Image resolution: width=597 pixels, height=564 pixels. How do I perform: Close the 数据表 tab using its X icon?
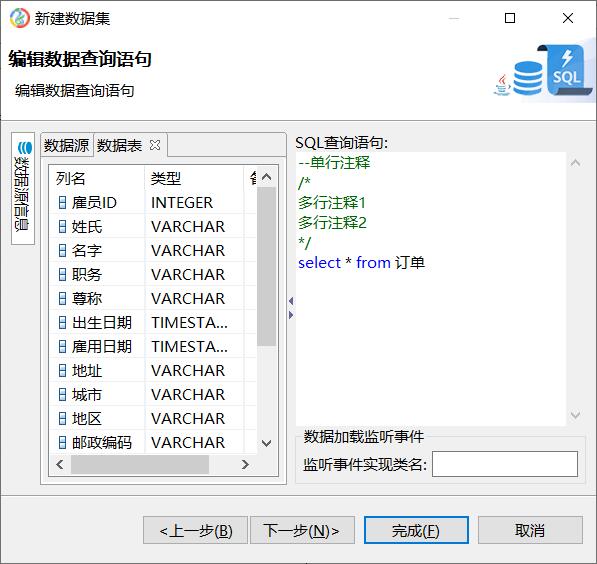coord(155,145)
